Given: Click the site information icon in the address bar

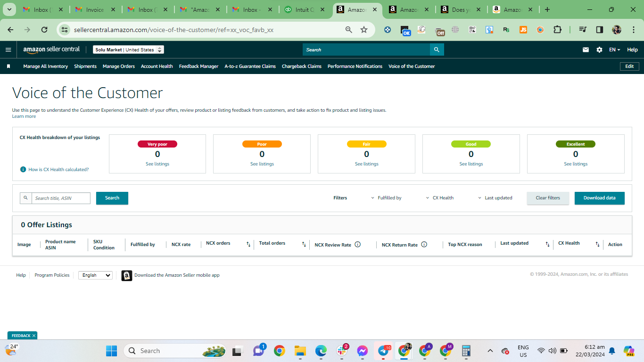Looking at the screenshot, I should pos(65,30).
